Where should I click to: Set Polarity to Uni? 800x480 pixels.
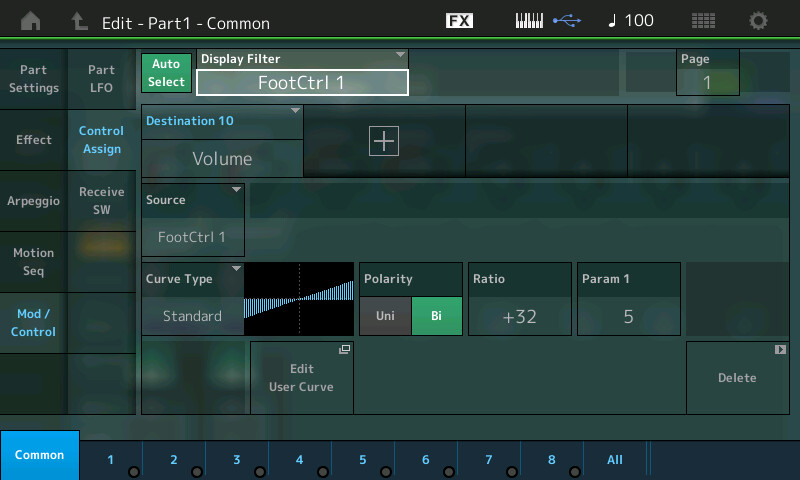pos(385,316)
